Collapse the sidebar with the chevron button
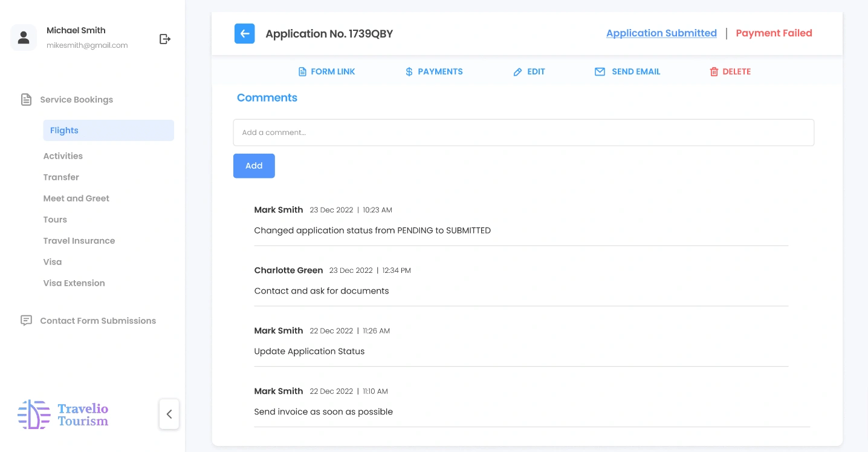Screen dimensions: 868x452 coord(169,414)
